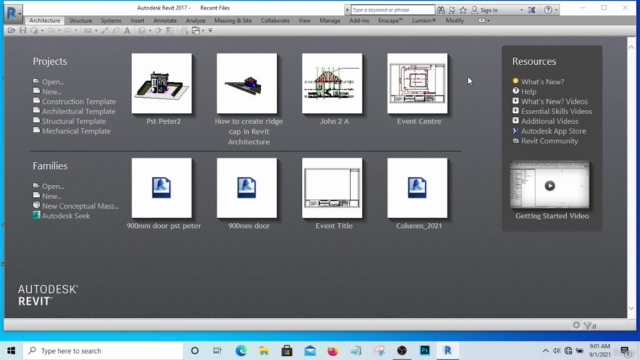The width and height of the screenshot is (640, 360).
Task: Expand the Synchronize dropdown arrow
Action: point(42,31)
